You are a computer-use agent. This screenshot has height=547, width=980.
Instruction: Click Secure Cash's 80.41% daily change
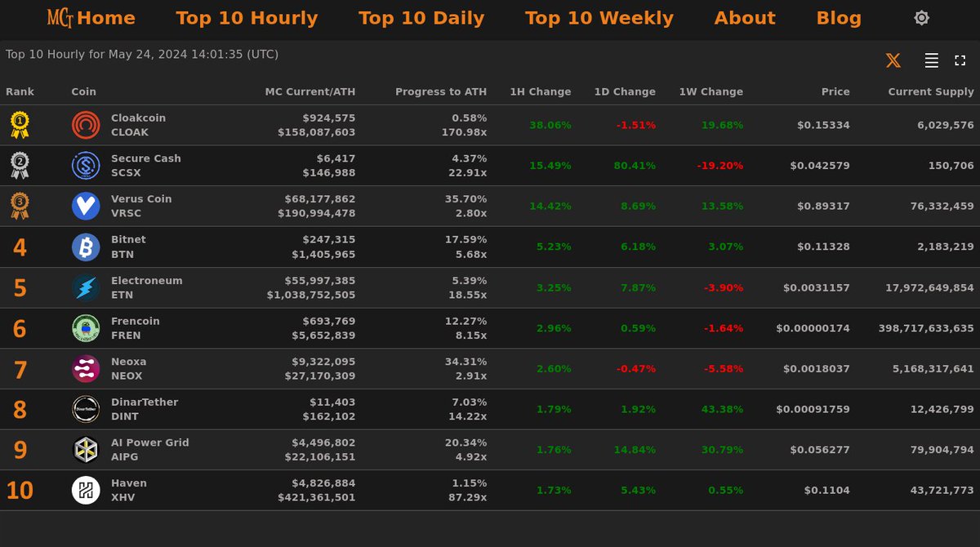635,166
